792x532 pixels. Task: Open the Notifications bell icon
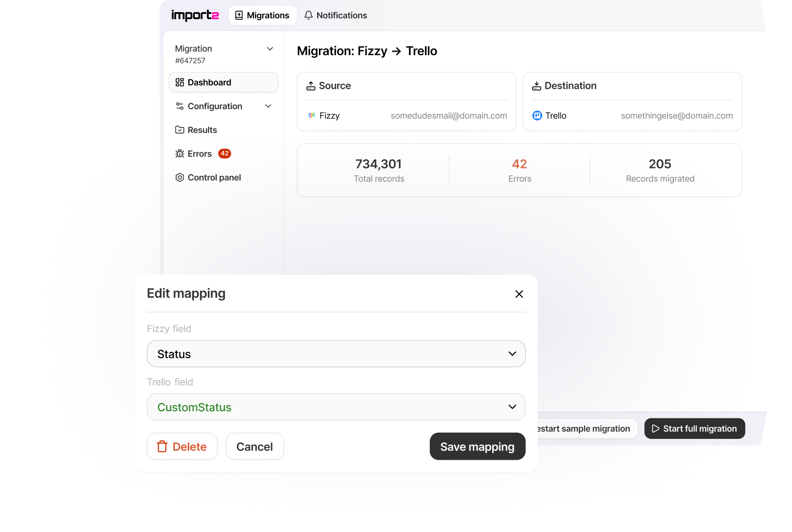(309, 15)
